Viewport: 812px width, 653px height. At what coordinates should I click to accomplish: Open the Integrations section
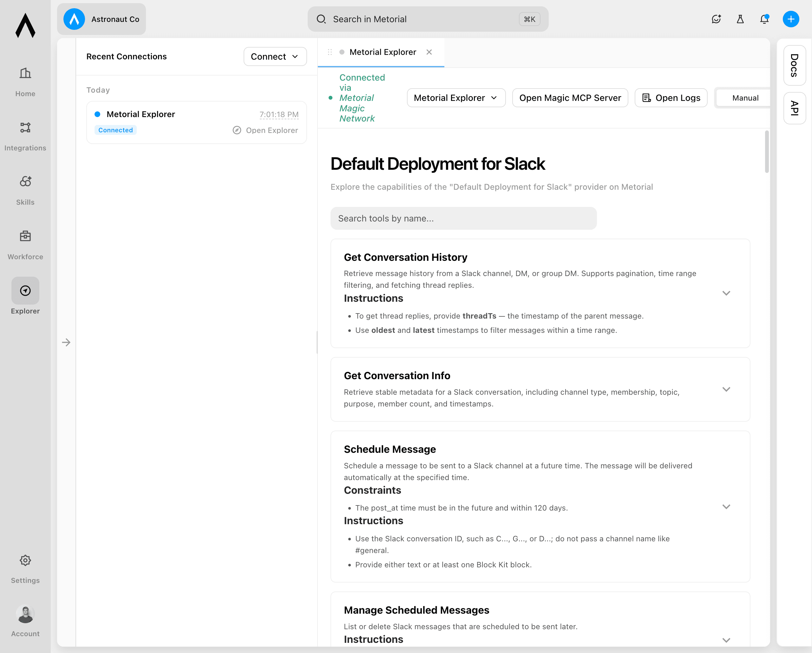(x=25, y=136)
